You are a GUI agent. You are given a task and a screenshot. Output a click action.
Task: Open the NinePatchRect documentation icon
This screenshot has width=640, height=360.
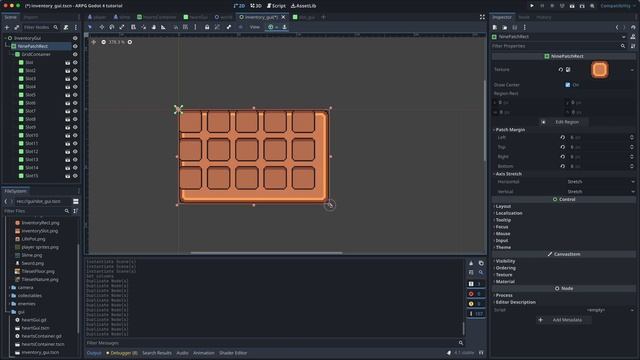tap(633, 37)
